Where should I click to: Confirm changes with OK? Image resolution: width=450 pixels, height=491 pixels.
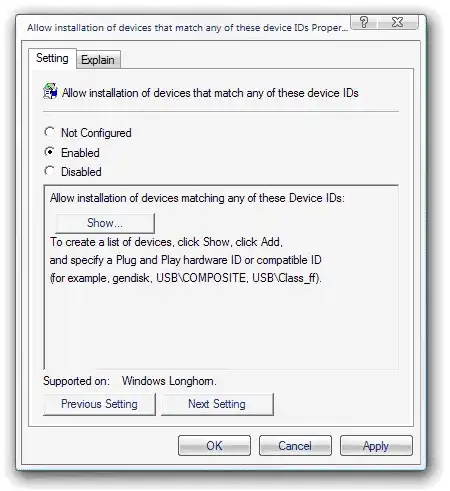click(214, 446)
